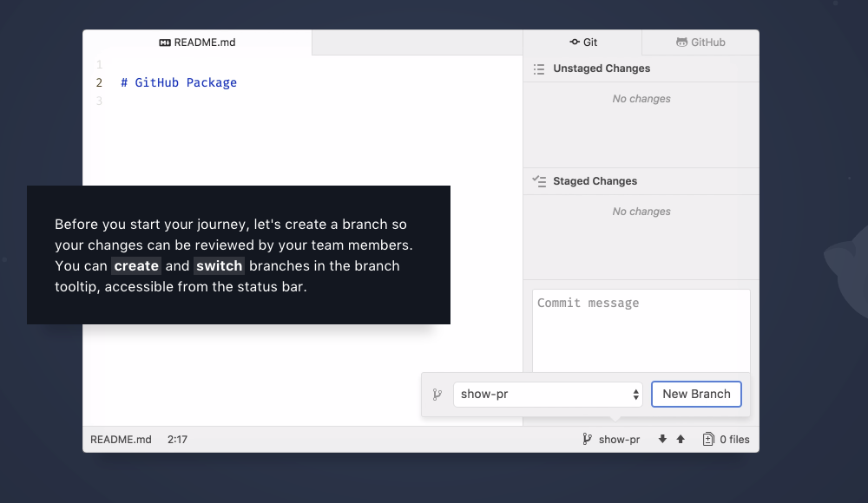This screenshot has width=868, height=503.
Task: Click the 2:17 cursor position
Action: [x=177, y=440]
